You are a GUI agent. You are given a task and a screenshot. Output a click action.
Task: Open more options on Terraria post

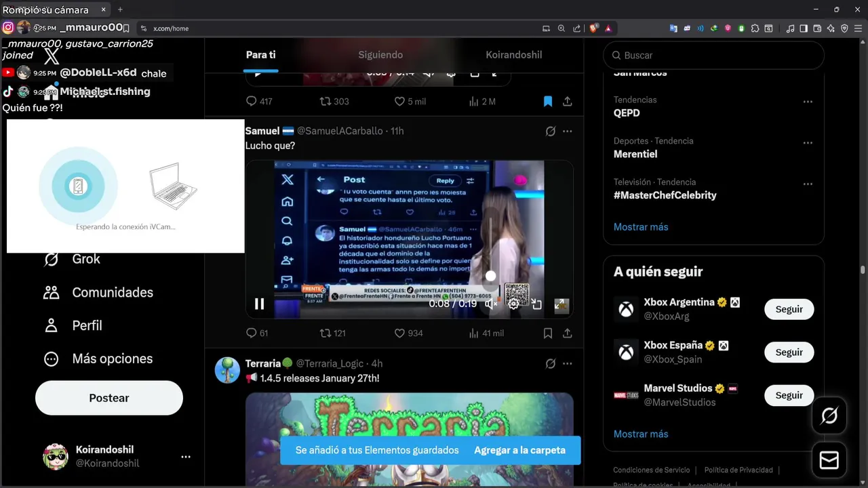coord(568,364)
